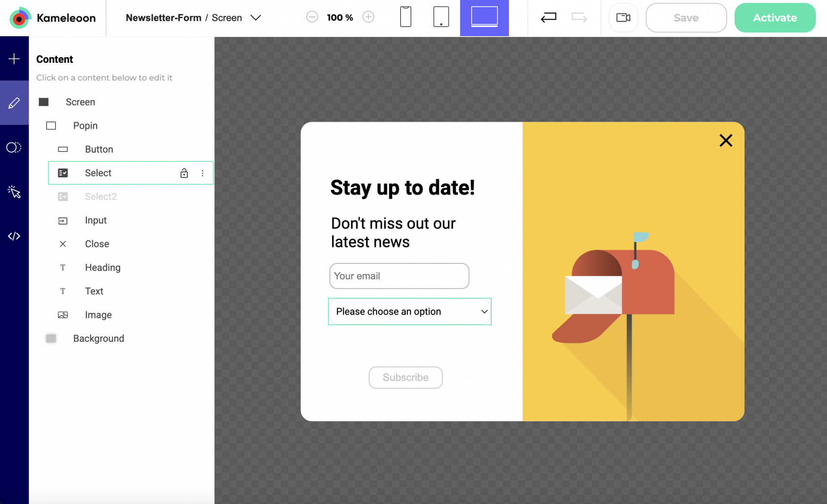Zoom out with the minus icon
Viewport: 827px width, 504px height.
click(x=312, y=17)
